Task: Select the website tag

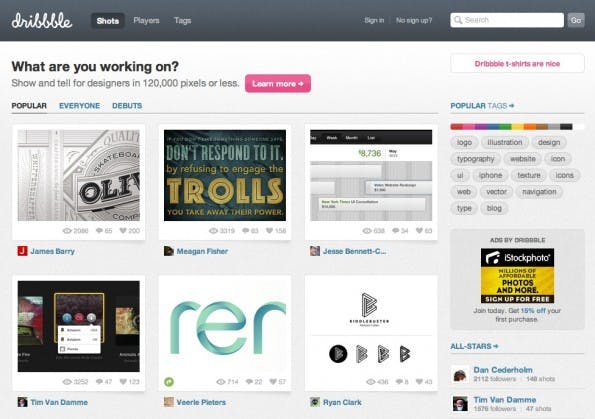Action: [x=523, y=159]
